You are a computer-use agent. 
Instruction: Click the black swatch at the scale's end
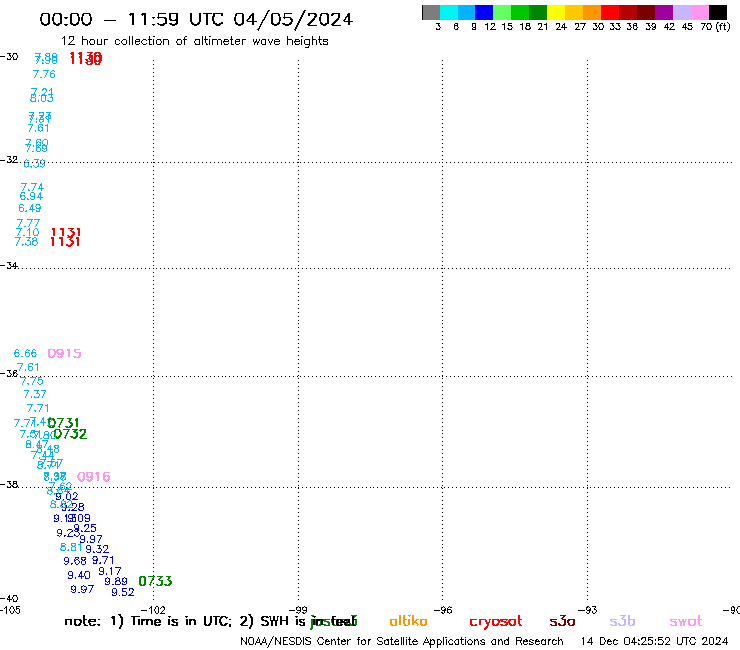click(717, 12)
